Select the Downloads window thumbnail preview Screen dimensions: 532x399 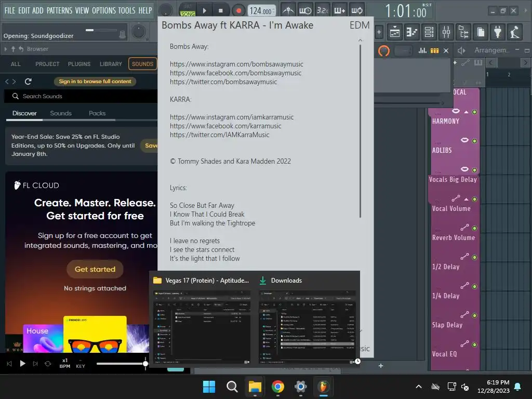[307, 327]
